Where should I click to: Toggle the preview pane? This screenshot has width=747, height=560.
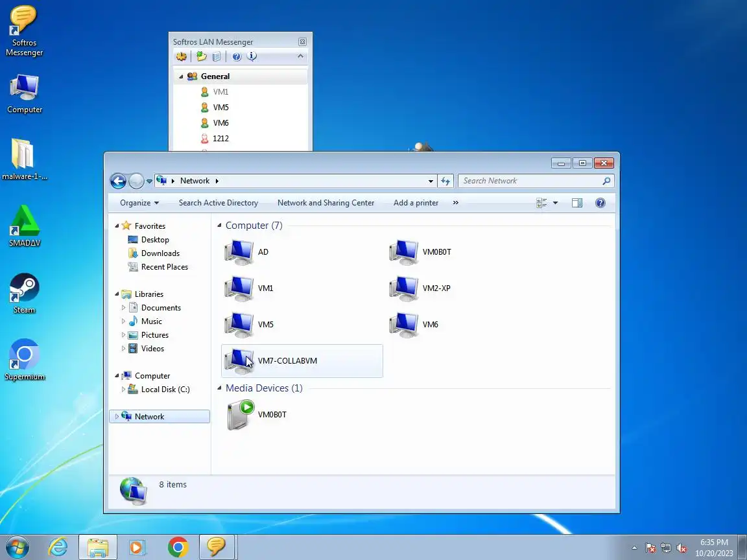coord(577,204)
